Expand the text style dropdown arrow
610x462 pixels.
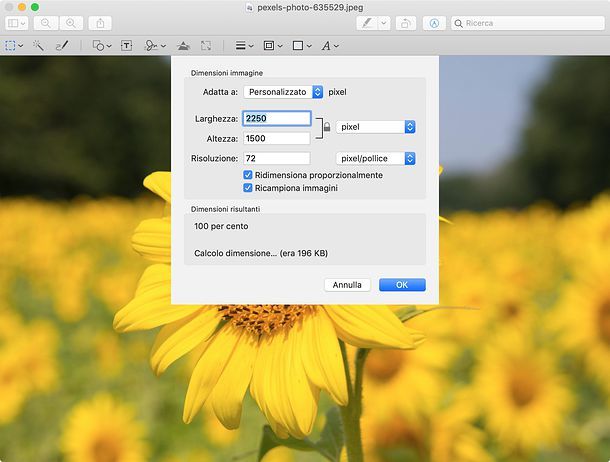337,46
